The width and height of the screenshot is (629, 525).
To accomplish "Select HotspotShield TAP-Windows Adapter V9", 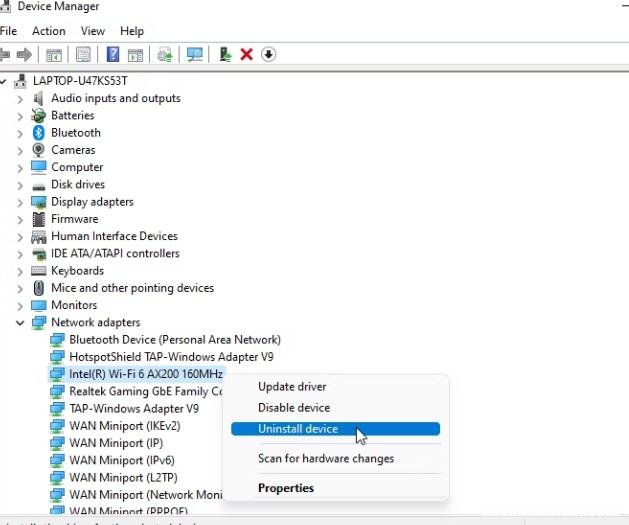I will point(171,357).
